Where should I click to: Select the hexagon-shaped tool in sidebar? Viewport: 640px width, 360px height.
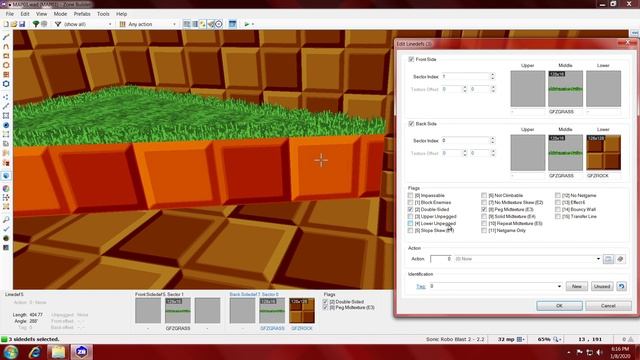coord(6,84)
